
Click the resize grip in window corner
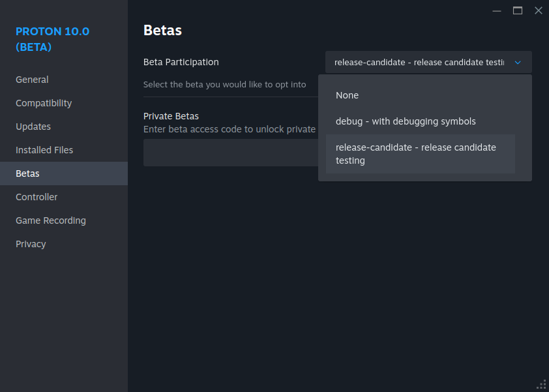point(541,384)
